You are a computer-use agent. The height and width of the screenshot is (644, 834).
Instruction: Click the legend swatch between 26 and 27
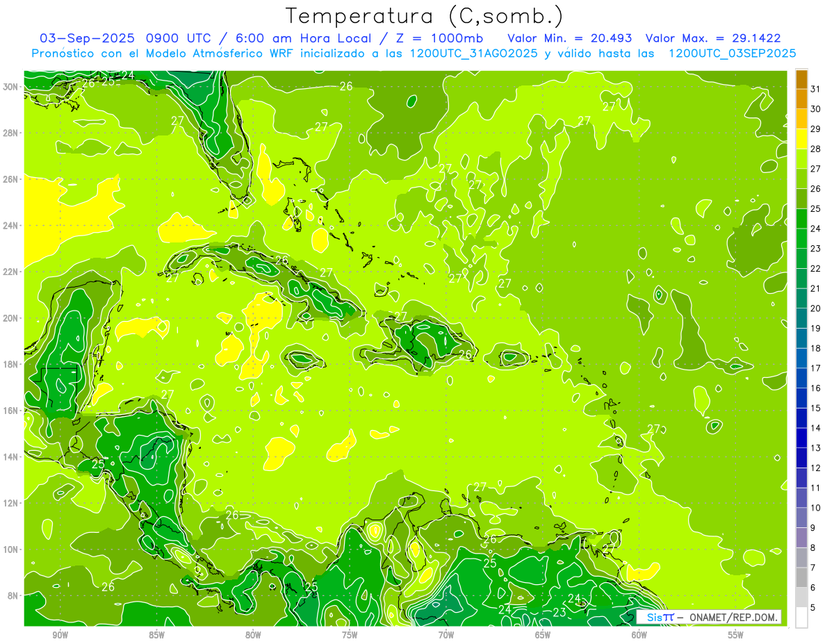pos(801,179)
